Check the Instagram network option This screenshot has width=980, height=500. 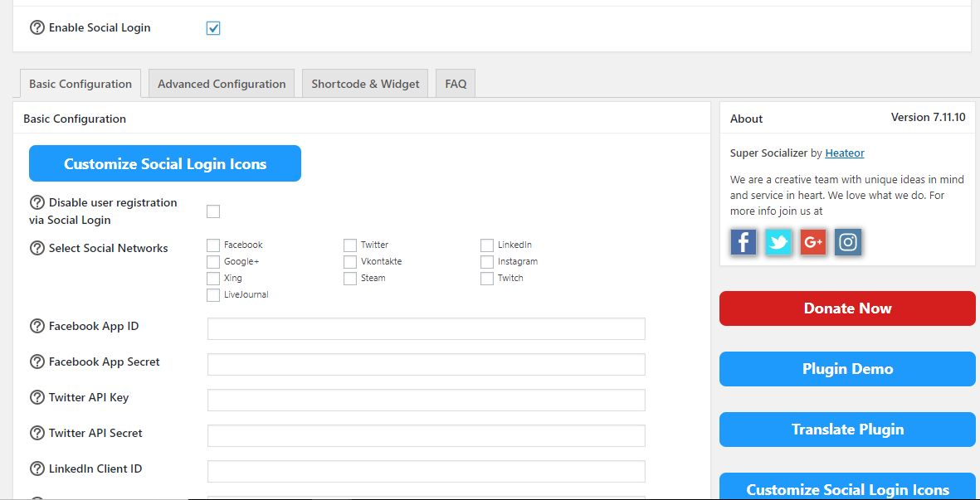[x=487, y=261]
